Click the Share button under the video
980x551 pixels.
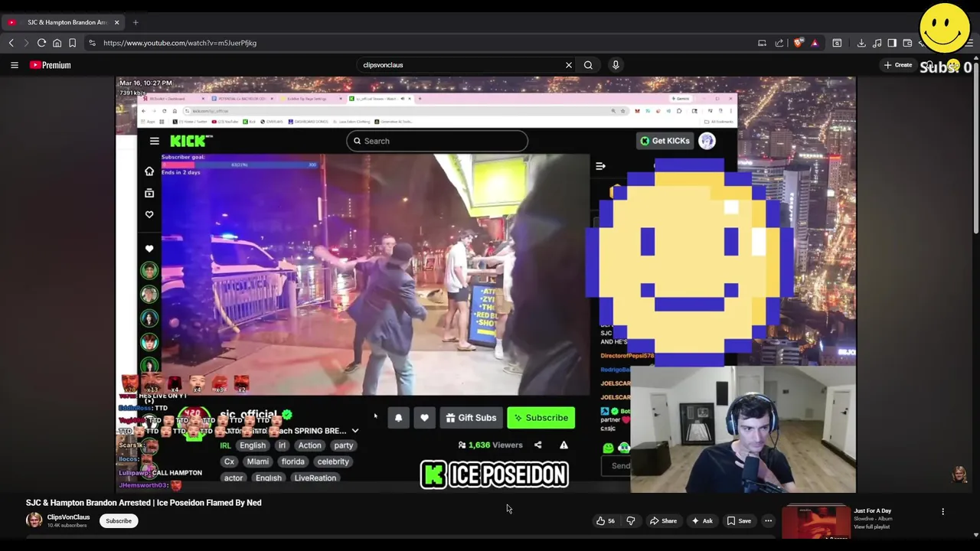pyautogui.click(x=663, y=521)
